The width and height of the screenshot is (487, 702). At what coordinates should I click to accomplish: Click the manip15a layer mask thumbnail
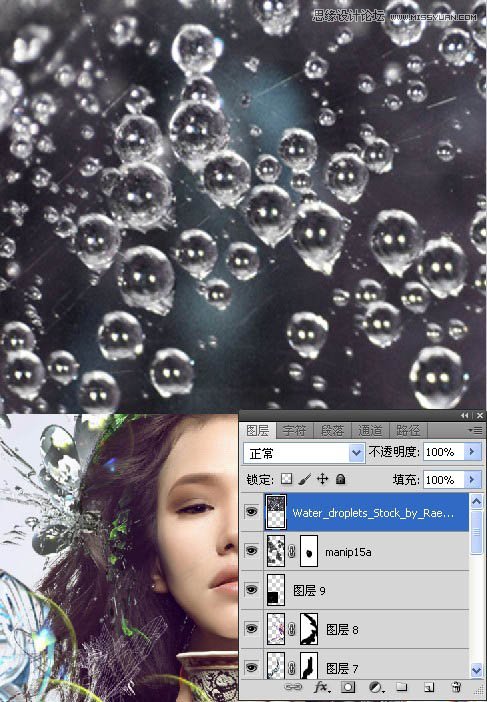pos(308,551)
